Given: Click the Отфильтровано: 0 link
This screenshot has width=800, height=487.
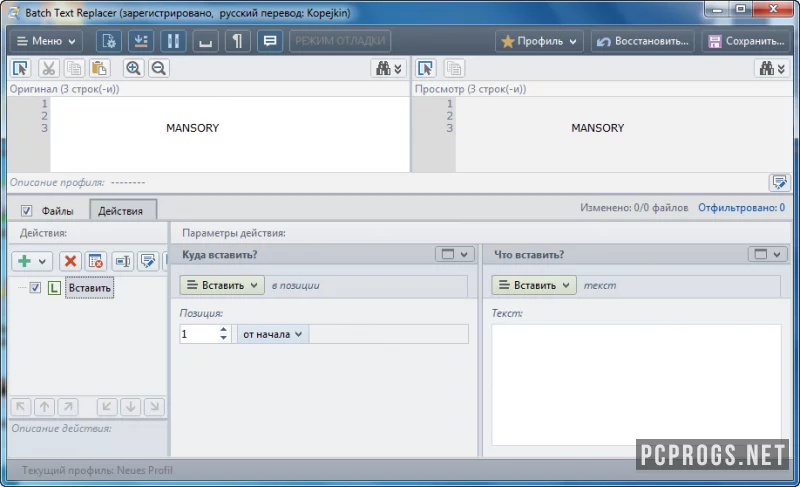Looking at the screenshot, I should [741, 208].
